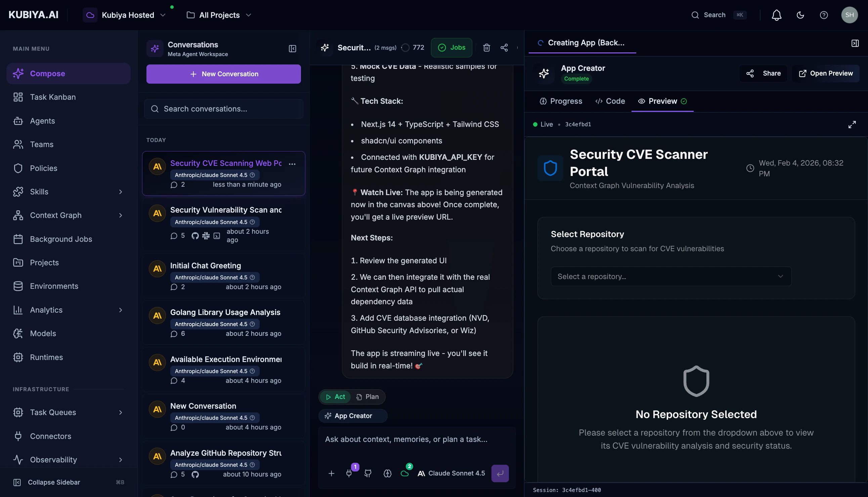868x497 pixels.
Task: Go to the Agents page
Action: 68,121
